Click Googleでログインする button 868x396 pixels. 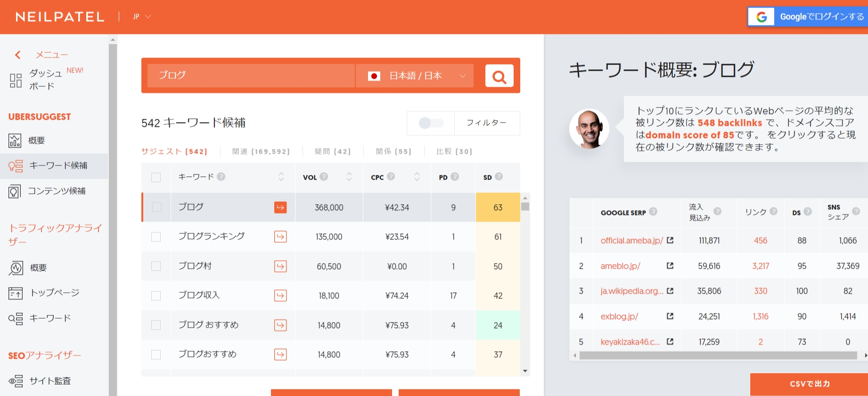[x=808, y=17]
